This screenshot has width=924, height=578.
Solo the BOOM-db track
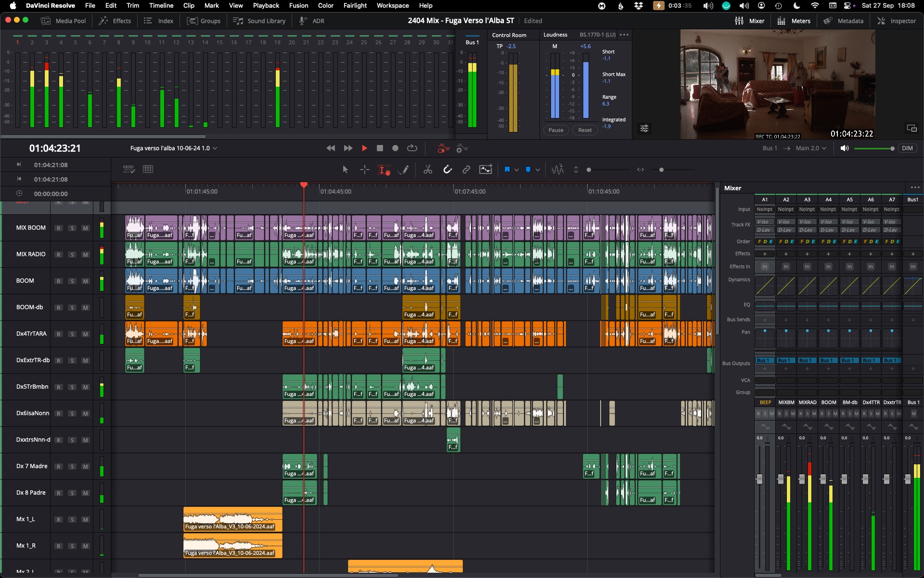coord(72,308)
